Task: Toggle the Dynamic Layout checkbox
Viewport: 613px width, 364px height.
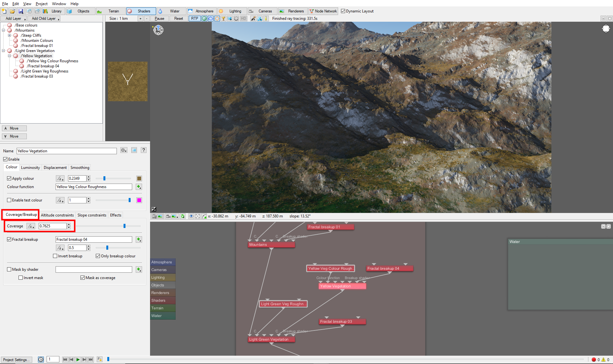Action: point(343,11)
